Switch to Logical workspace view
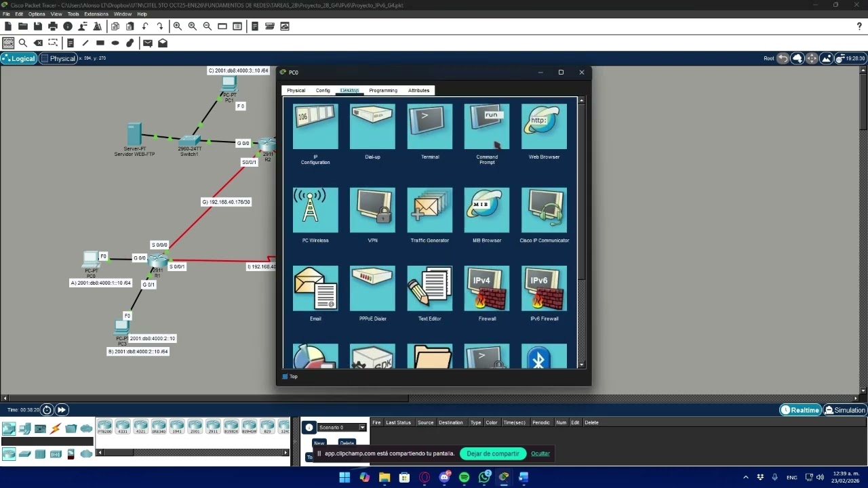868x488 pixels. coord(18,58)
